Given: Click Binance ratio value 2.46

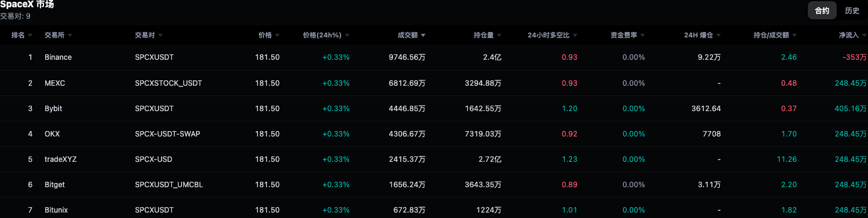Looking at the screenshot, I should point(788,57).
